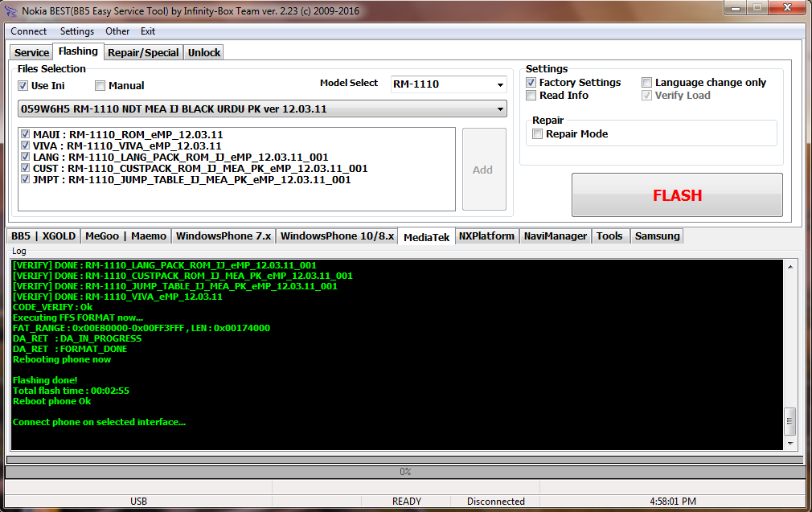The width and height of the screenshot is (812, 512).
Task: Expand the 059W6H5 product code dropdown
Action: coord(262,109)
